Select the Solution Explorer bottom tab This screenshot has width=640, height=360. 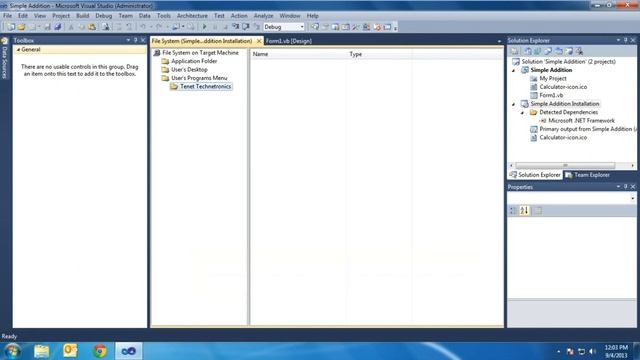[x=535, y=175]
